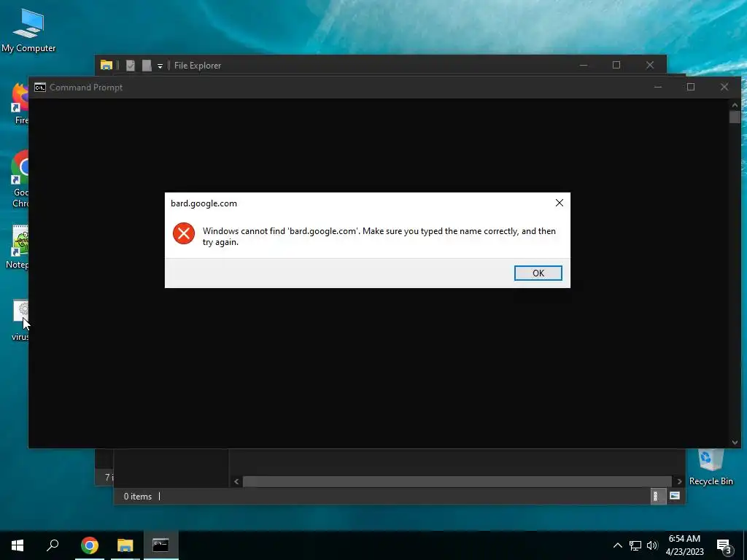Close the bard.google.com error dialog
This screenshot has width=747, height=560.
[x=560, y=203]
